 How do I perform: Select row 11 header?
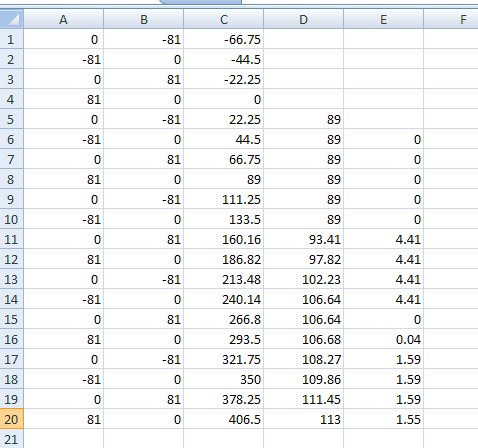[x=12, y=239]
